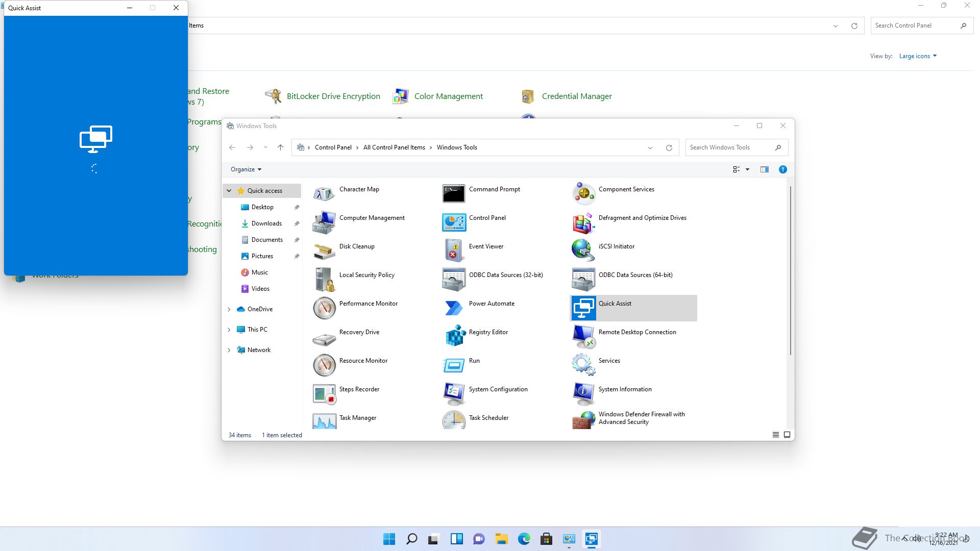Open the Organize menu
Viewport: 980px width, 551px height.
[x=246, y=169]
